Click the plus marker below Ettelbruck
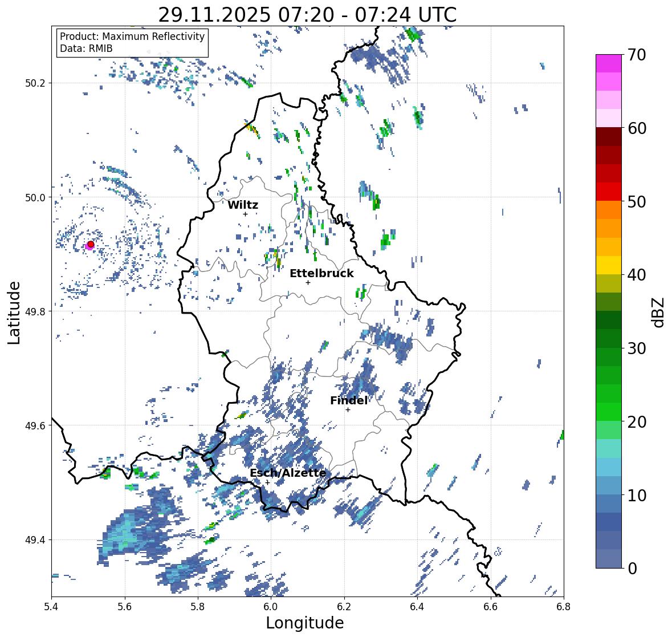The image size is (672, 637). [x=308, y=282]
